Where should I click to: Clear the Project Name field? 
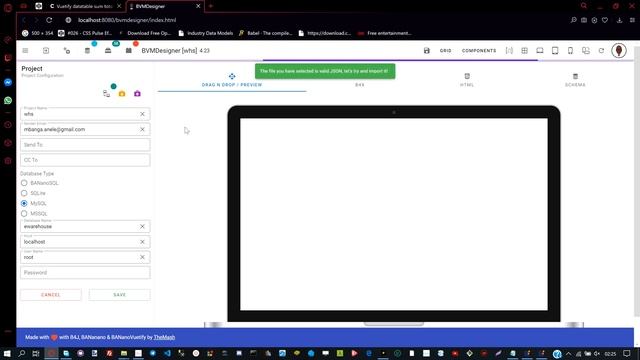click(x=142, y=114)
